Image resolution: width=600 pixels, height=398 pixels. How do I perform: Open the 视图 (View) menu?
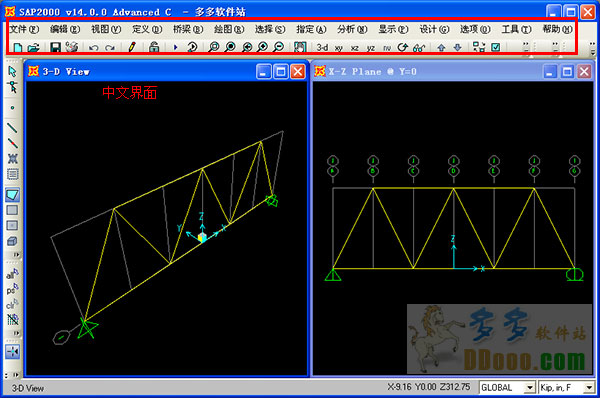[106, 29]
